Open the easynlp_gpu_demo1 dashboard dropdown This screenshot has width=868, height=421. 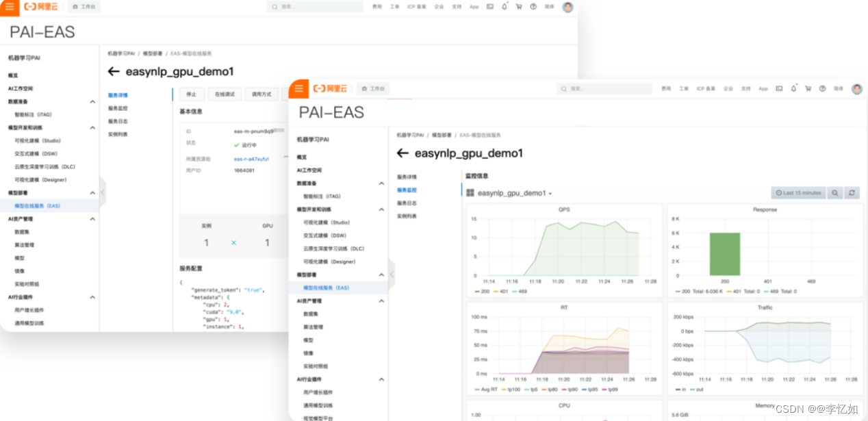pyautogui.click(x=515, y=193)
